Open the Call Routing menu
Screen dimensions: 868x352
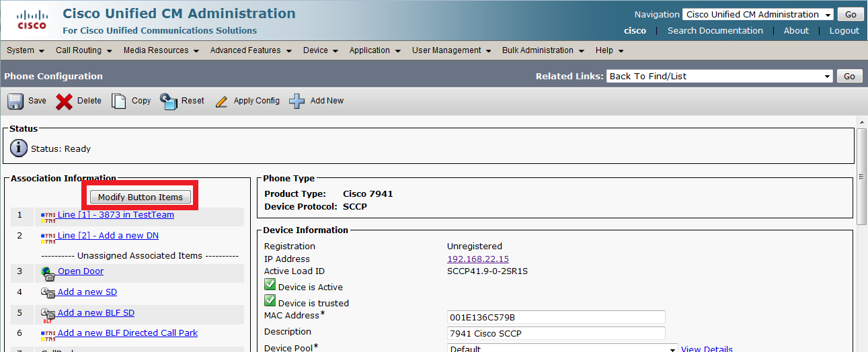tap(83, 50)
